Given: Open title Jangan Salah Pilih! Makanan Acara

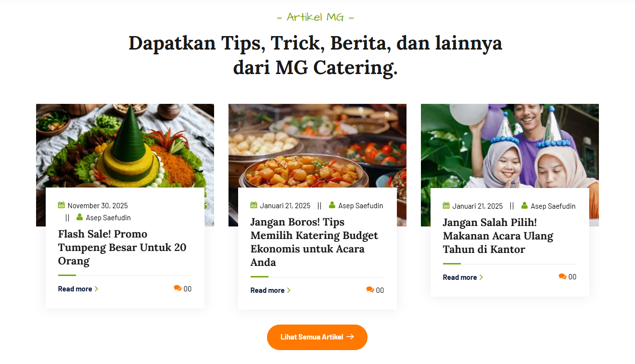Looking at the screenshot, I should [x=498, y=236].
